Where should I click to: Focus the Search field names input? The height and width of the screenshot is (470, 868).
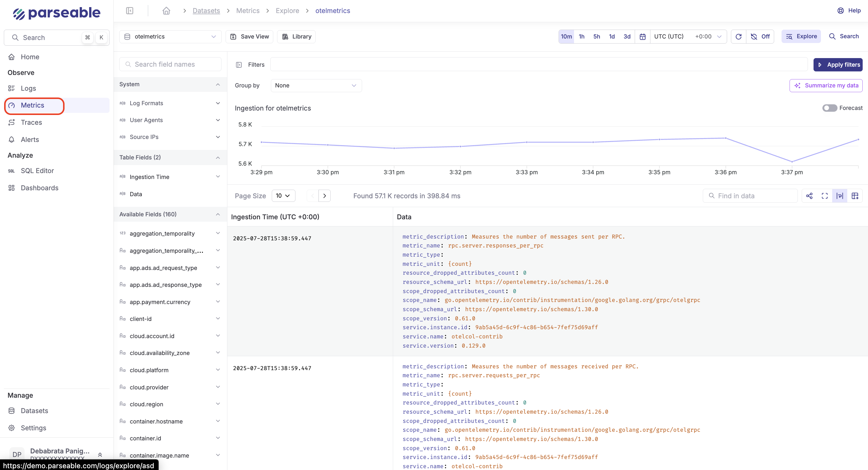click(x=170, y=64)
